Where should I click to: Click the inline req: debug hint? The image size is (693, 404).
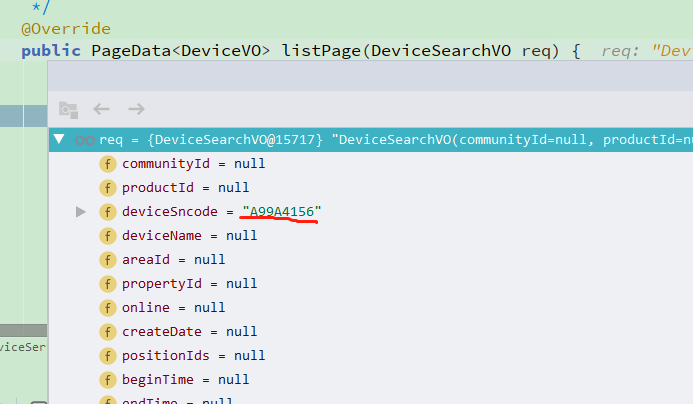pos(620,52)
